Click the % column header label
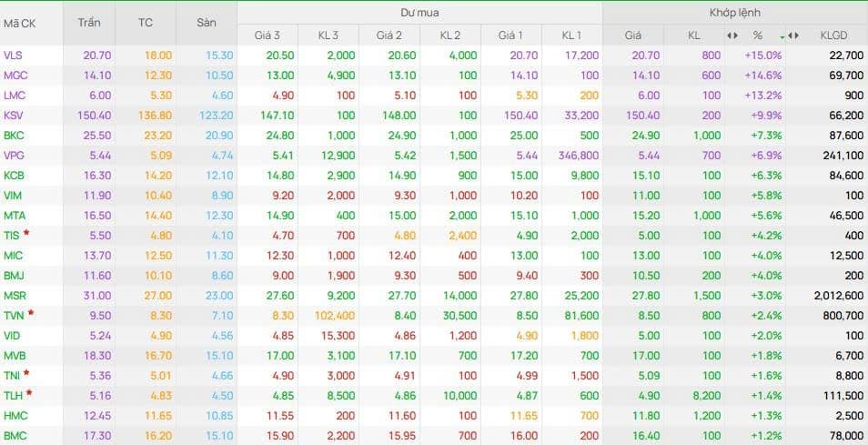 click(757, 35)
